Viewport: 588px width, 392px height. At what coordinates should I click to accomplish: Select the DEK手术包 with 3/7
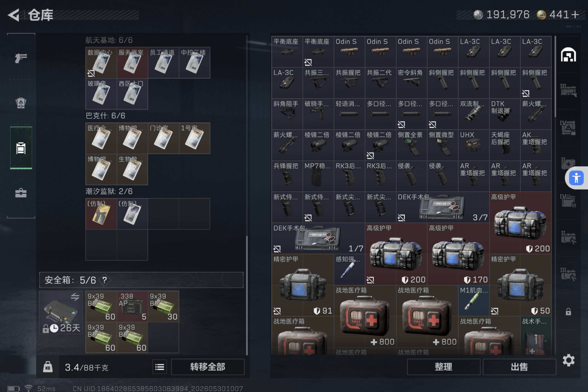(x=442, y=207)
